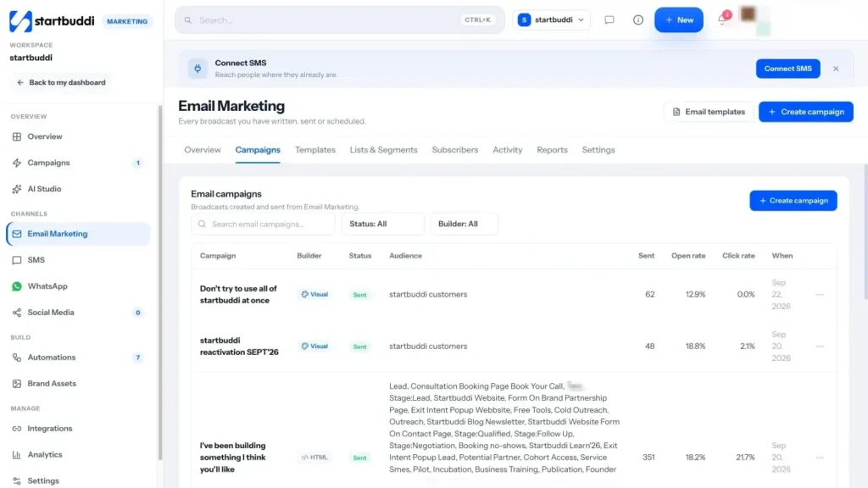The height and width of the screenshot is (488, 868).
Task: Open the startbuddi workspace dropdown
Action: click(x=551, y=20)
